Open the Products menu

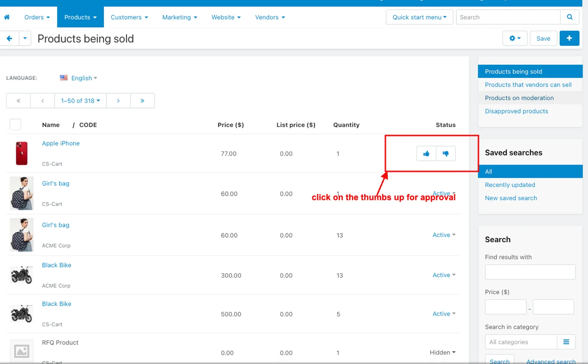(80, 17)
